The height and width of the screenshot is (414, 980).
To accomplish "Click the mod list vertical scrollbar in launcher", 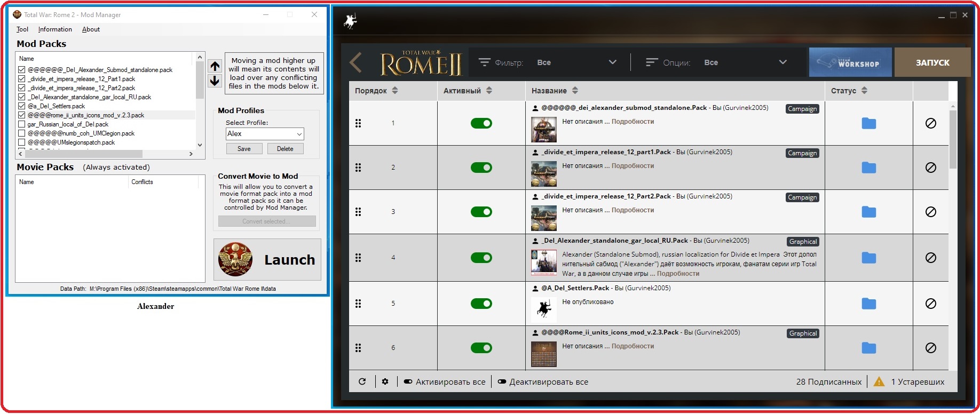I will pos(953,139).
